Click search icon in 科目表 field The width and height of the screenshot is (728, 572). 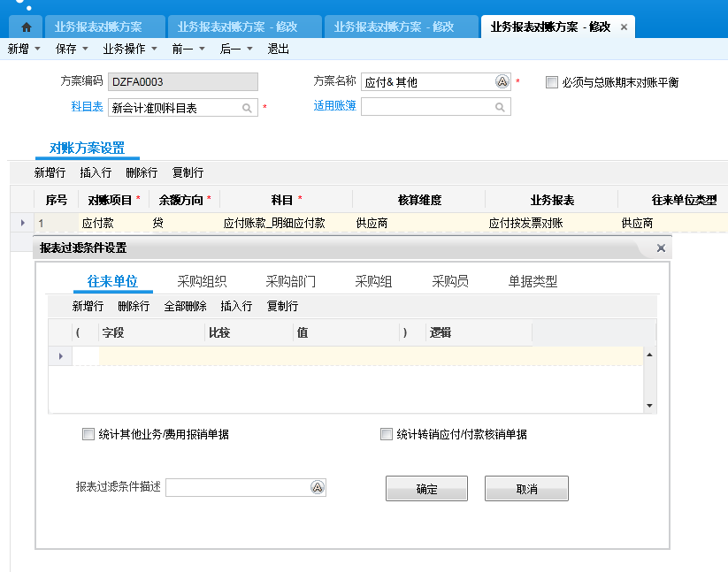248,108
